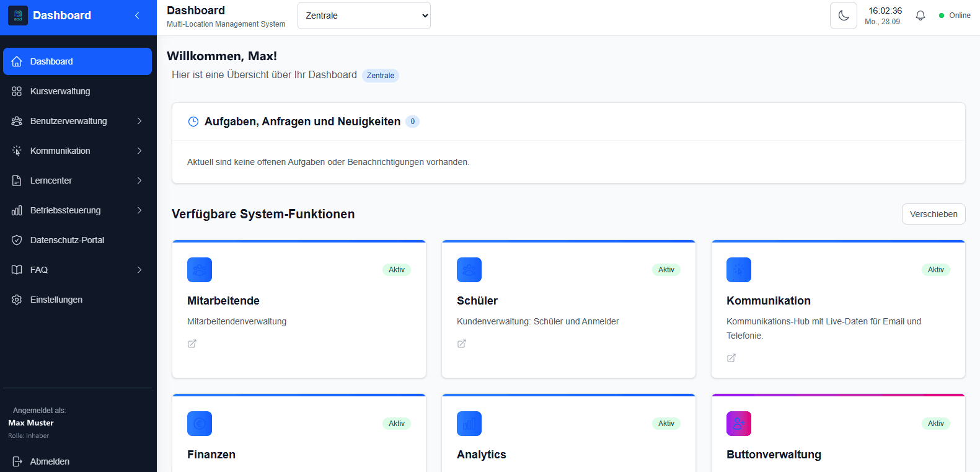980x472 pixels.
Task: Click the Buttonverwaltung purple icon
Action: tap(739, 424)
